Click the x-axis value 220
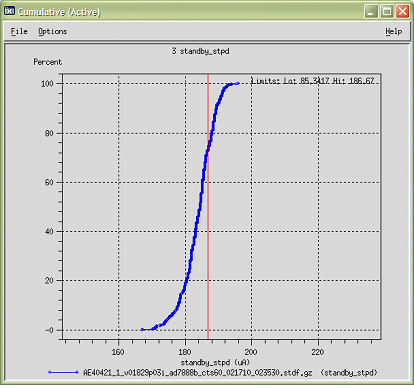 317,352
